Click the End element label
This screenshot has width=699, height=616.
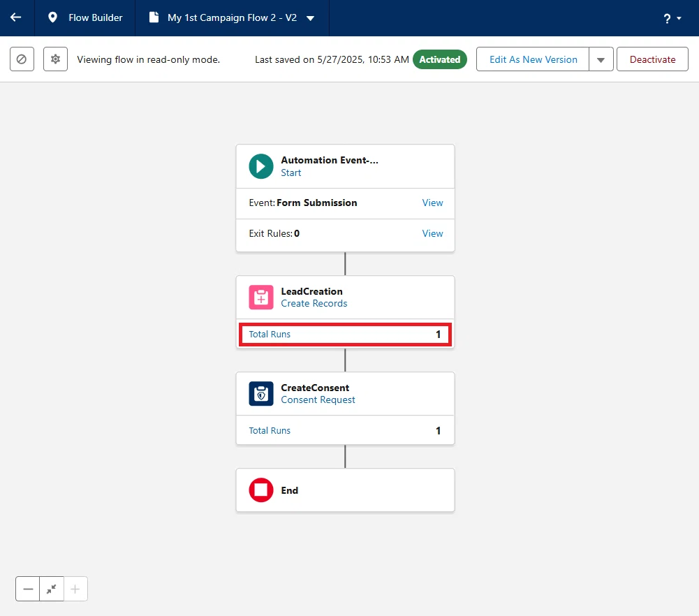pos(289,490)
